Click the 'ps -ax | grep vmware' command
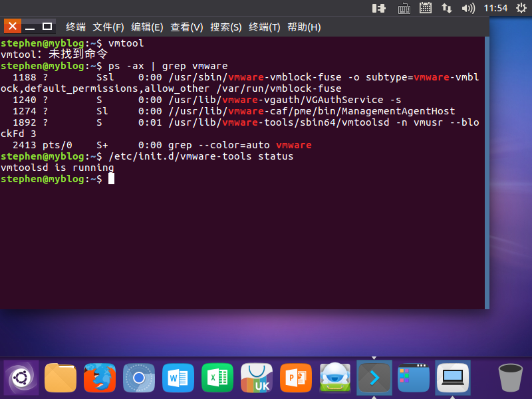Screen dimensions: 532x399 click(x=168, y=66)
